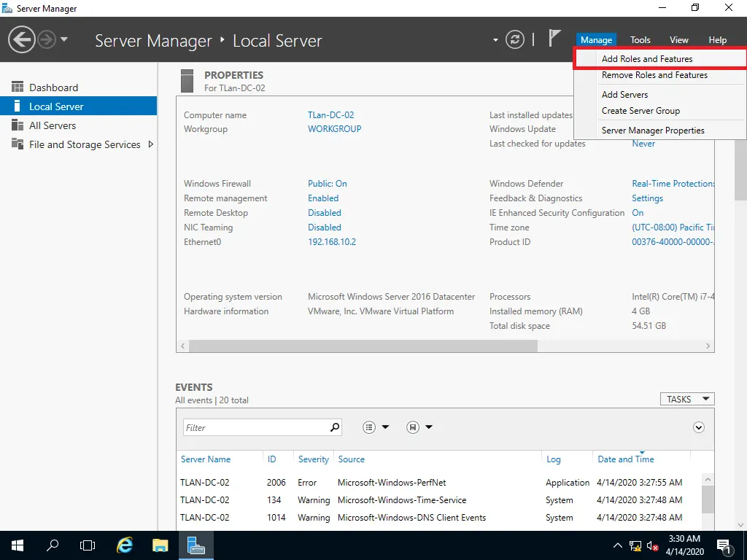
Task: Sort events by Server Name column
Action: coord(206,459)
